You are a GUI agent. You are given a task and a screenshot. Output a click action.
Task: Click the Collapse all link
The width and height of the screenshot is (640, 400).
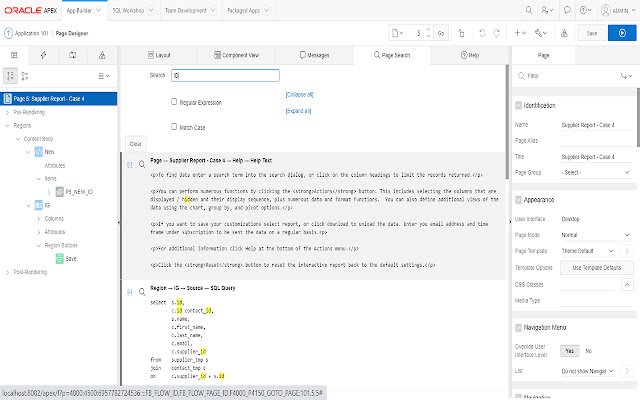pyautogui.click(x=299, y=95)
